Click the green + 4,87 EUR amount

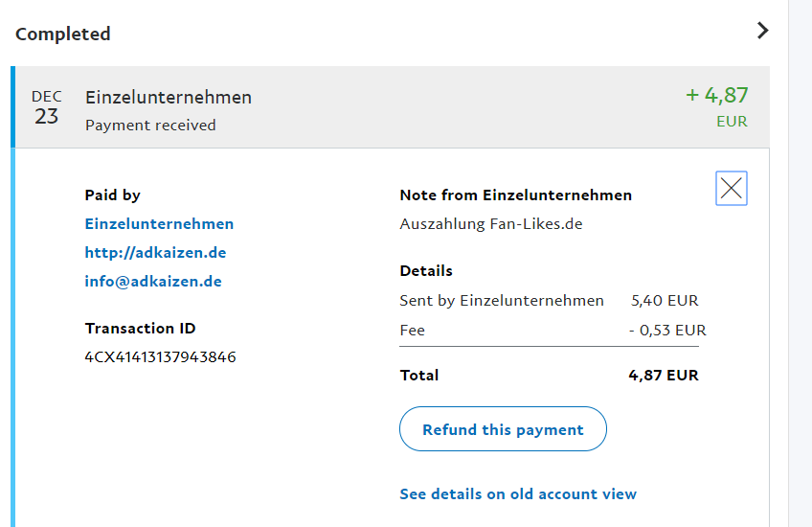pyautogui.click(x=717, y=96)
